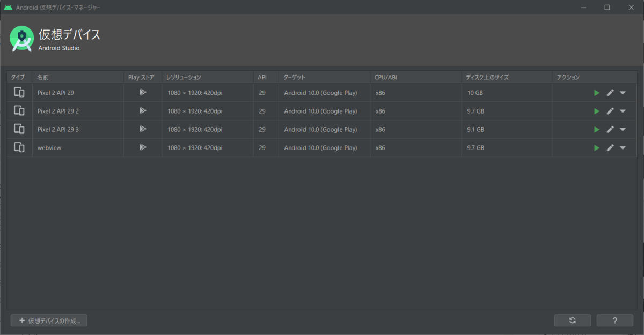Click API 29 value in Pixel 2 API 29 2 row
The image size is (644, 335).
266,111
